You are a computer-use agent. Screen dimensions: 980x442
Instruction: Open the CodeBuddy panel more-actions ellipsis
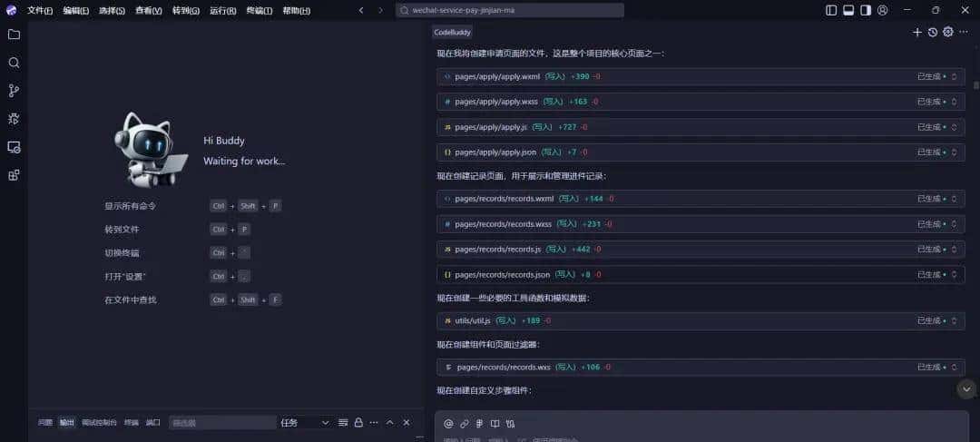[x=963, y=33]
